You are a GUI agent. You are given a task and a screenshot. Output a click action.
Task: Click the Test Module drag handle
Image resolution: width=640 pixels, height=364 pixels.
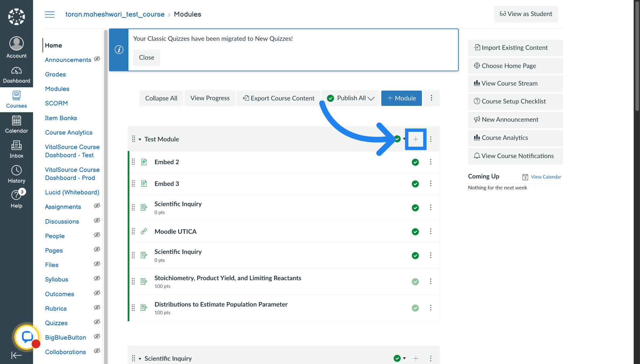coord(133,139)
